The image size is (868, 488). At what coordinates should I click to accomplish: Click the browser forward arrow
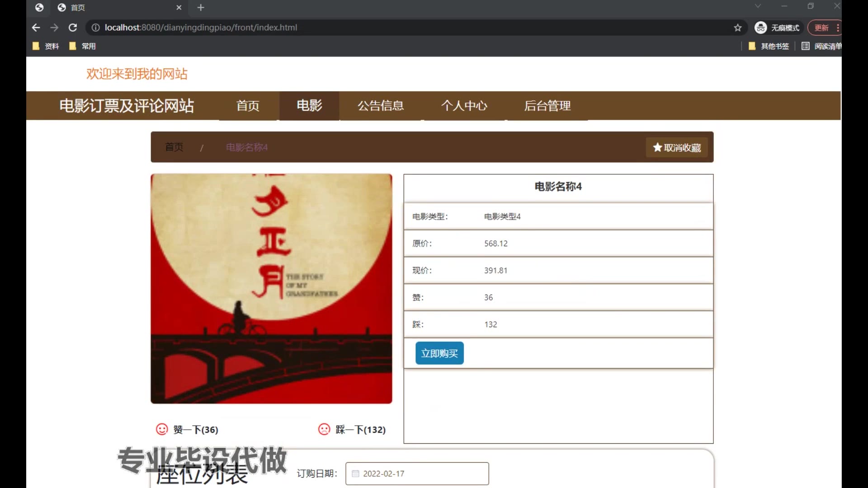54,28
